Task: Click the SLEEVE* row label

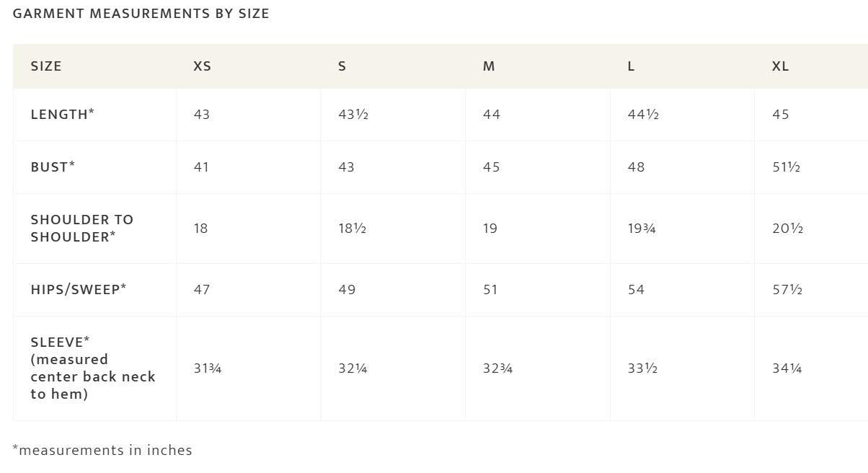Action: pyautogui.click(x=93, y=368)
